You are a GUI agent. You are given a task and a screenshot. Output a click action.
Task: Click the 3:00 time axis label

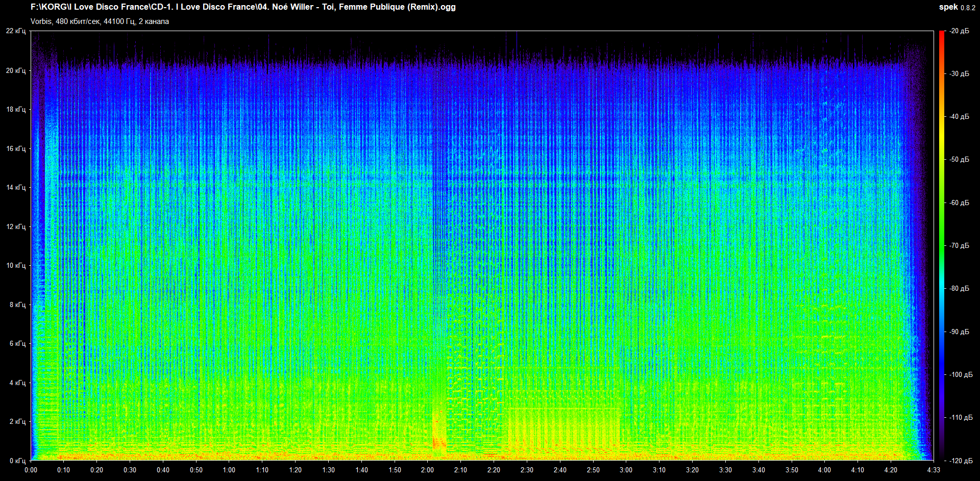click(x=626, y=470)
